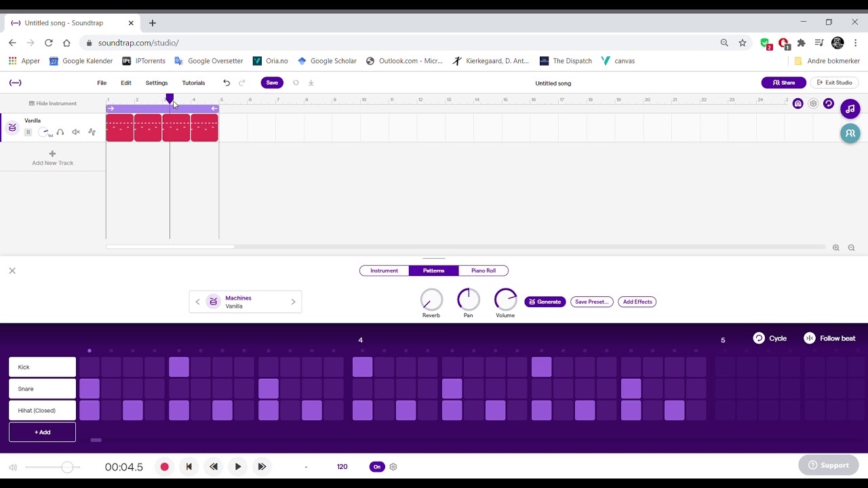Click the Vanilla track volume knob
Viewport: 868px width, 488px height.
pos(44,132)
